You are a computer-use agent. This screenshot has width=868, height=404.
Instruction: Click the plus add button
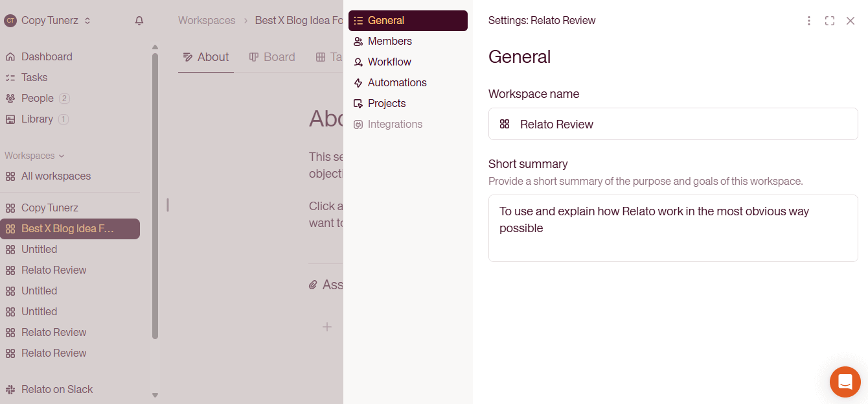327,327
